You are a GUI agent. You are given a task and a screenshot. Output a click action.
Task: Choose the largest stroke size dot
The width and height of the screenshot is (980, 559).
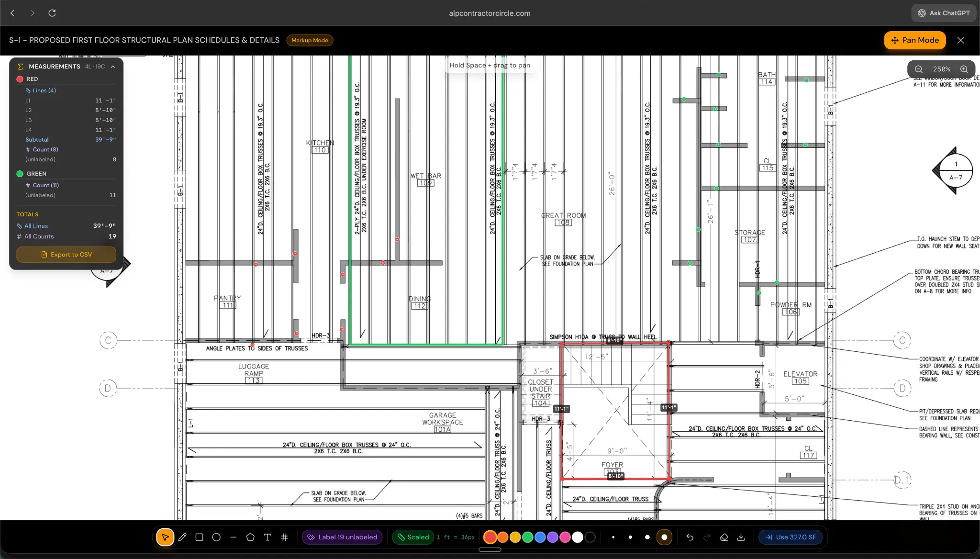coord(664,537)
